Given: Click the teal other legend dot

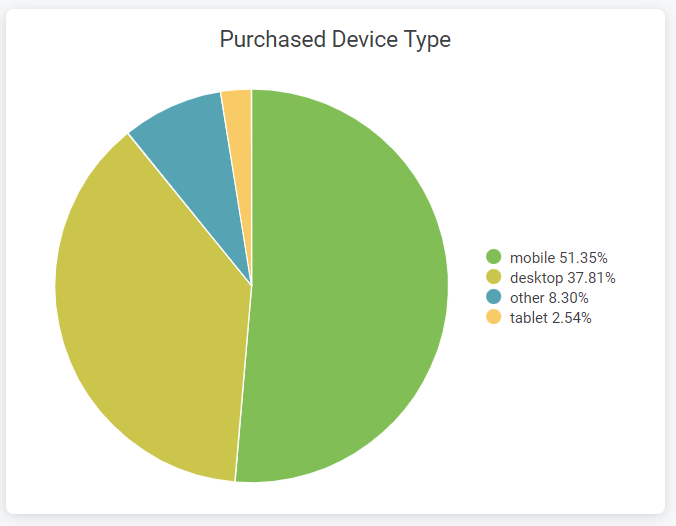Looking at the screenshot, I should pos(494,297).
